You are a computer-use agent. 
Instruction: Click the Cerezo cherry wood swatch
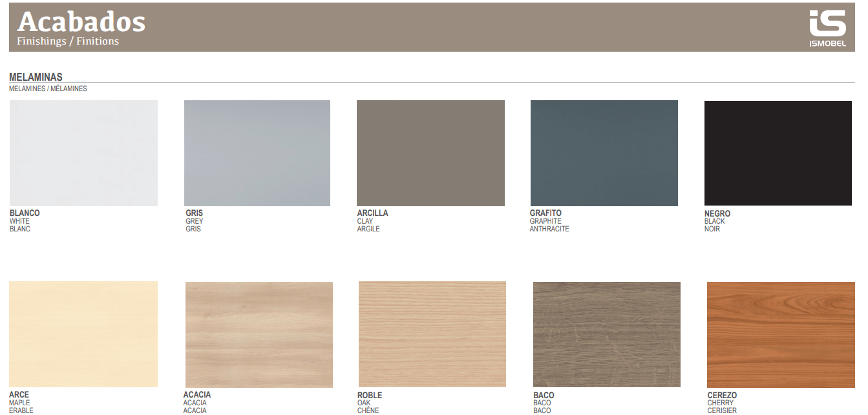point(780,334)
